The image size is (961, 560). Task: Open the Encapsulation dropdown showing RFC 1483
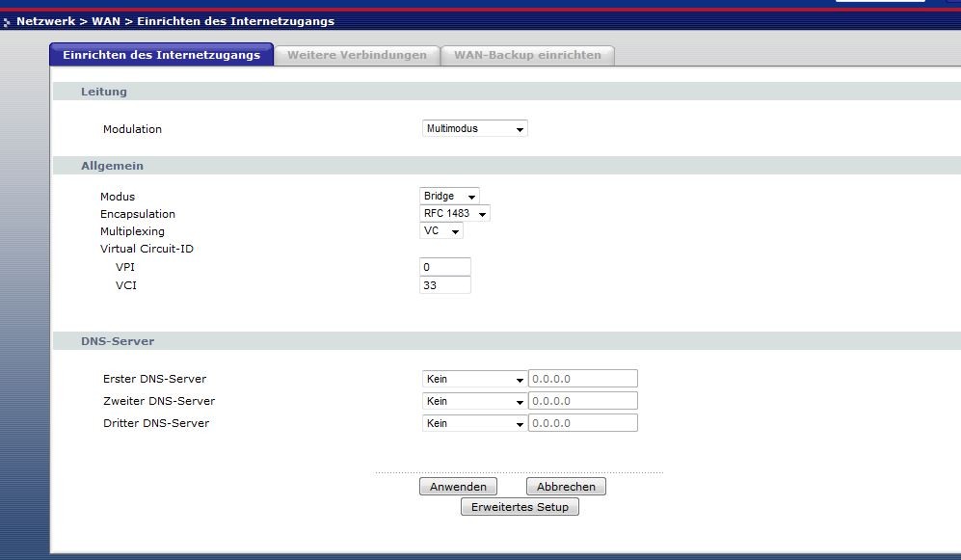point(455,213)
